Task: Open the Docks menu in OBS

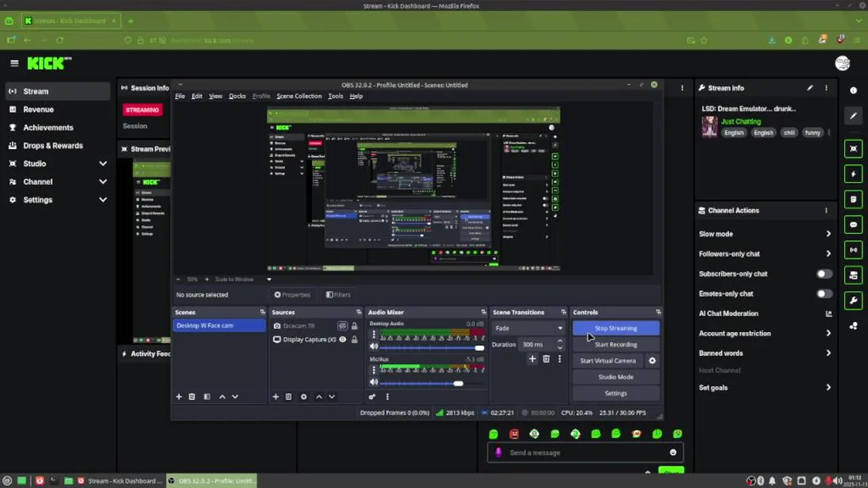Action: (237, 96)
